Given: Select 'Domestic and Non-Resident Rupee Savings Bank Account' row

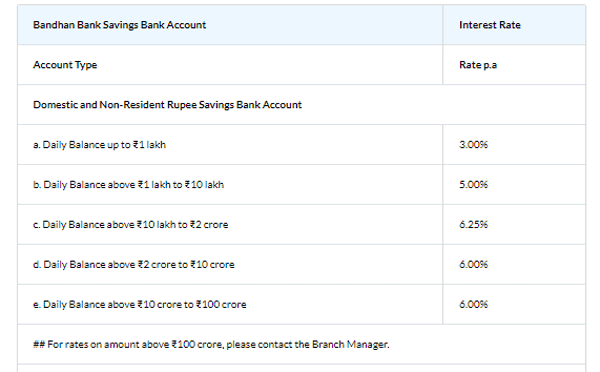Looking at the screenshot, I should pyautogui.click(x=302, y=104).
